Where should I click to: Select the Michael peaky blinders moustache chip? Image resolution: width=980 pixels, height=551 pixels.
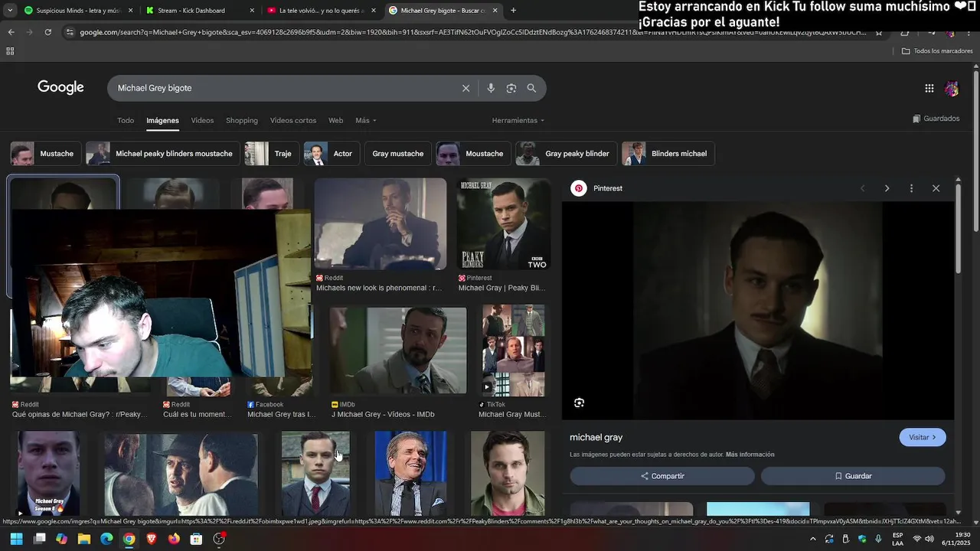coord(162,154)
